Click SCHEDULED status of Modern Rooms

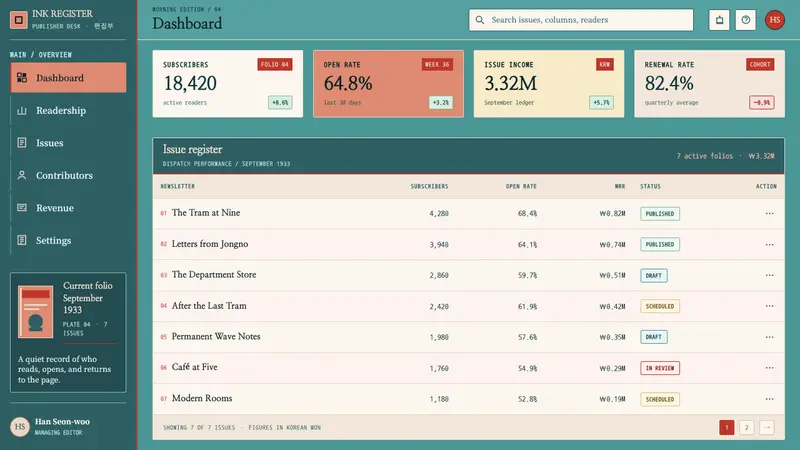click(x=660, y=399)
